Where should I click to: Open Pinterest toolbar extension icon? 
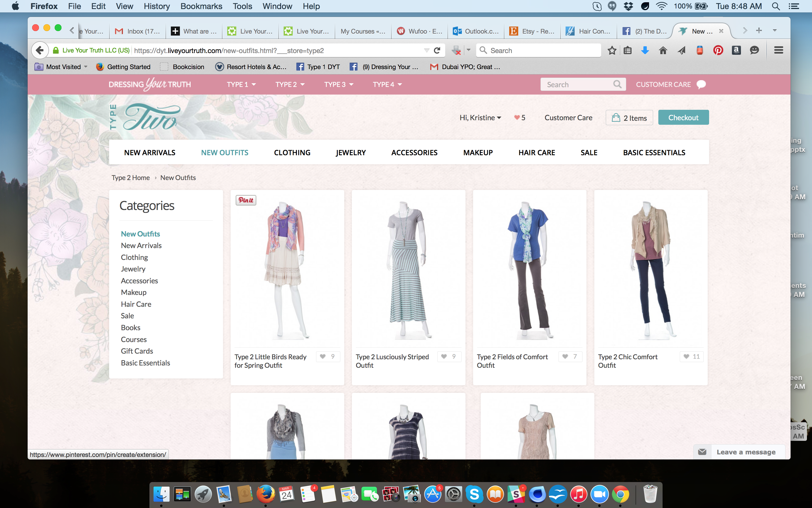click(x=718, y=51)
